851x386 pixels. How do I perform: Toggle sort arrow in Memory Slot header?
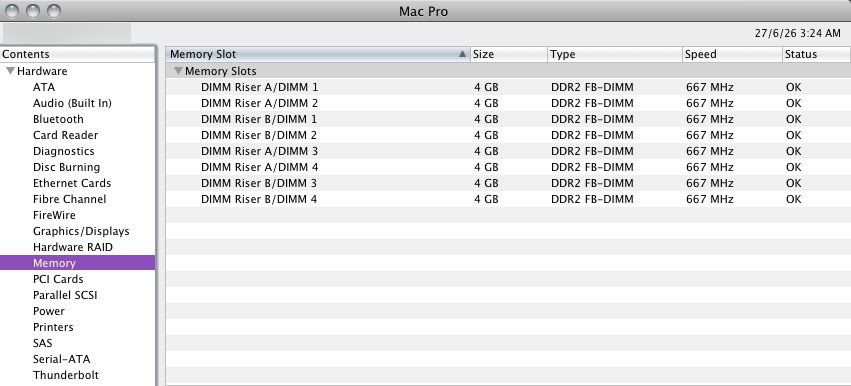[x=462, y=54]
